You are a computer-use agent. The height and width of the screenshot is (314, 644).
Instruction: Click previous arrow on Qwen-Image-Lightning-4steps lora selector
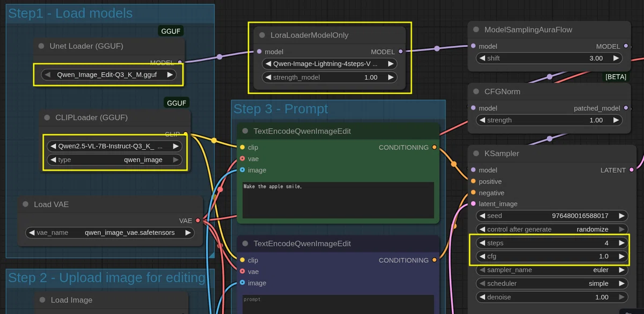(267, 63)
